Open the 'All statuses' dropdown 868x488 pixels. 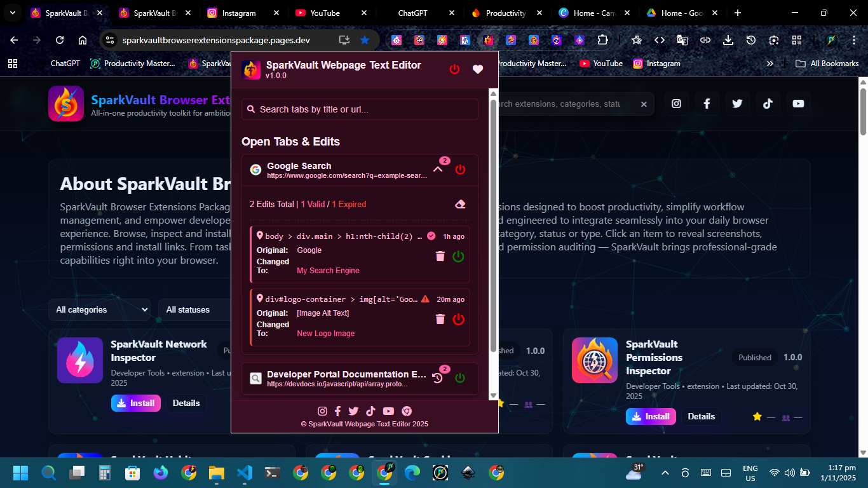(194, 309)
